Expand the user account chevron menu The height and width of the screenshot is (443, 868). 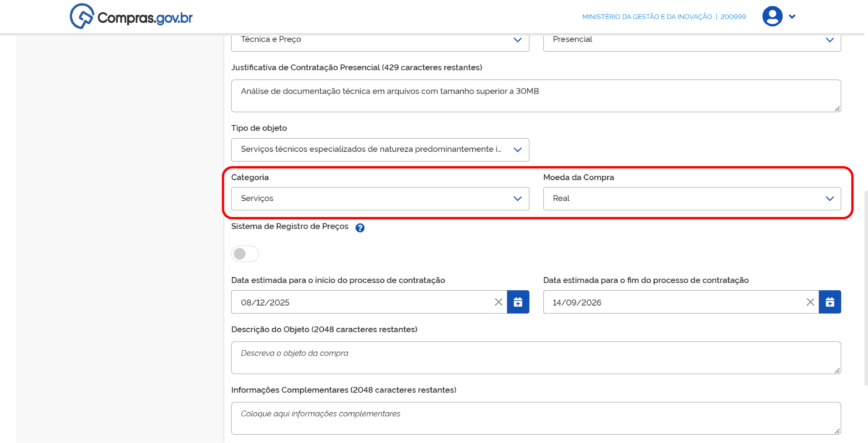[792, 16]
